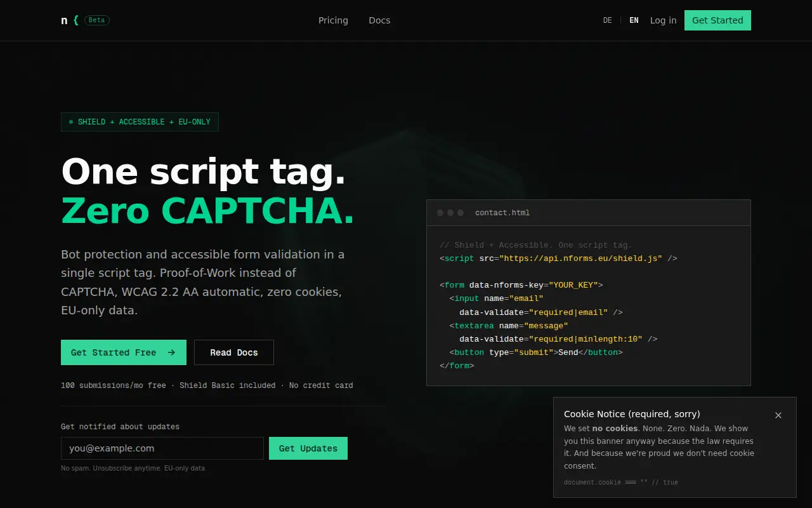Image resolution: width=812 pixels, height=508 pixels.
Task: Click the Log in link
Action: (663, 20)
